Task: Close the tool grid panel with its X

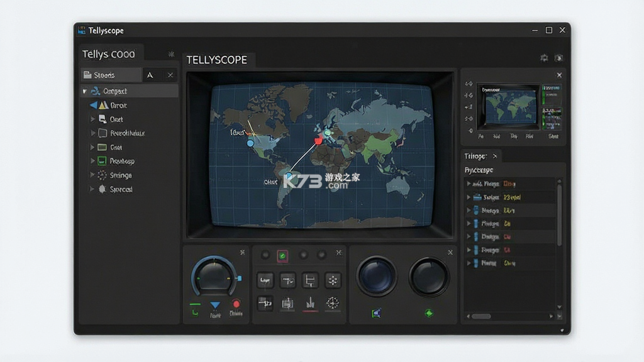Action: [x=339, y=253]
